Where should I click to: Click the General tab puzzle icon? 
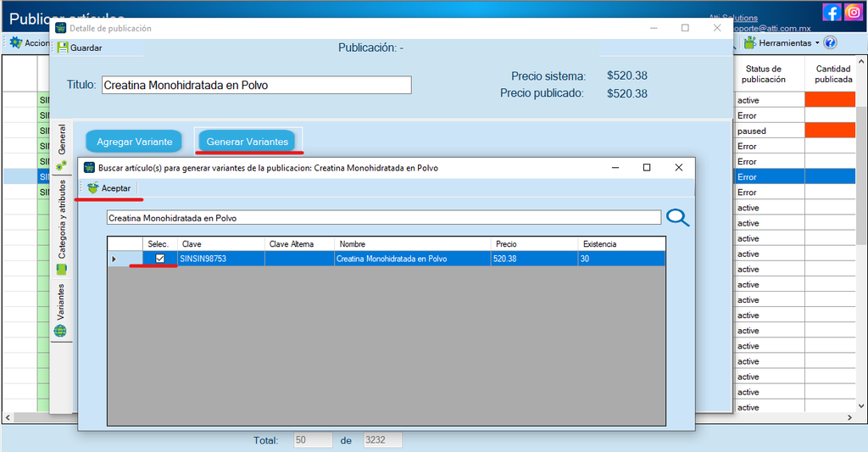pyautogui.click(x=61, y=165)
